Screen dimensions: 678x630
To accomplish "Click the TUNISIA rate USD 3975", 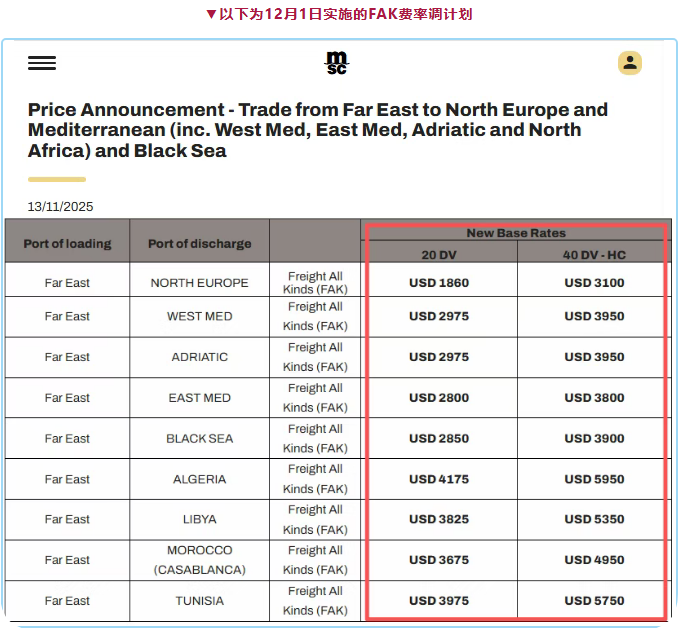I will tap(439, 601).
